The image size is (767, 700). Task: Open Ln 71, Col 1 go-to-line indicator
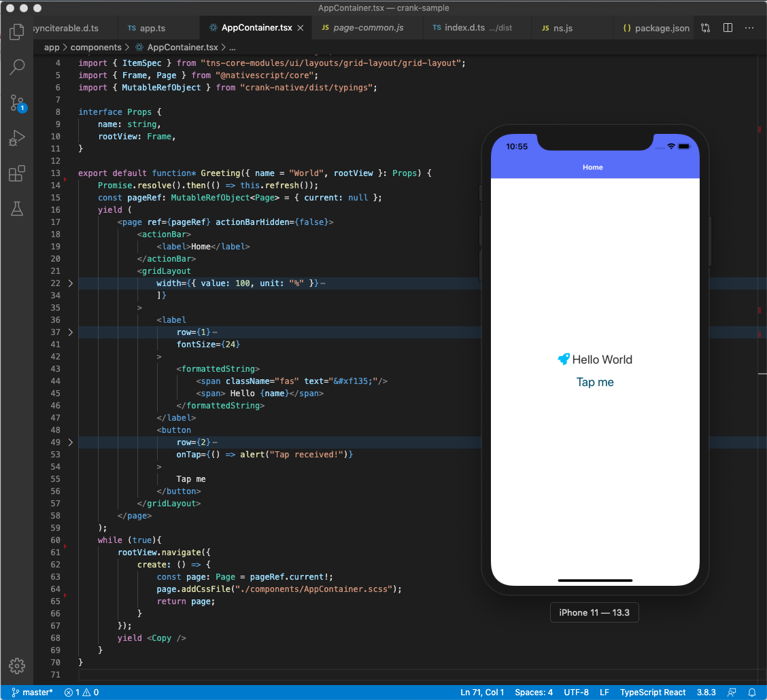click(482, 692)
